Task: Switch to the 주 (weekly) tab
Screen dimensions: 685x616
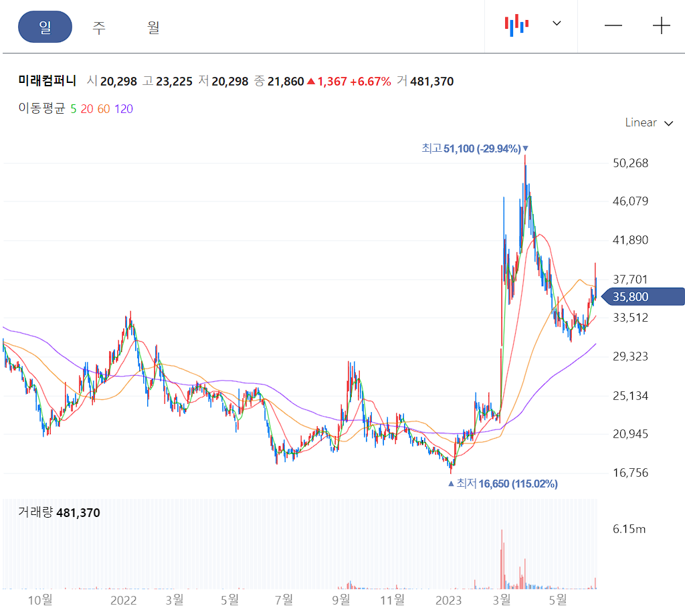Action: pyautogui.click(x=98, y=27)
